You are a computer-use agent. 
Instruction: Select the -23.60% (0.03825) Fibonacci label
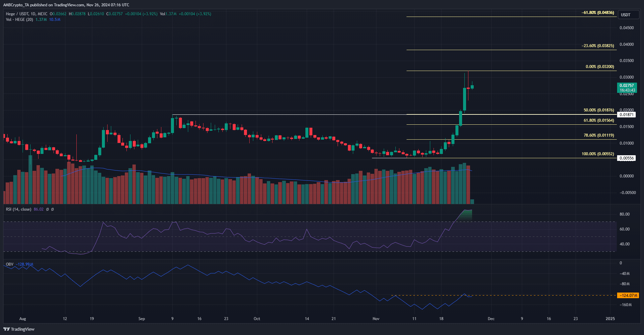pos(598,46)
